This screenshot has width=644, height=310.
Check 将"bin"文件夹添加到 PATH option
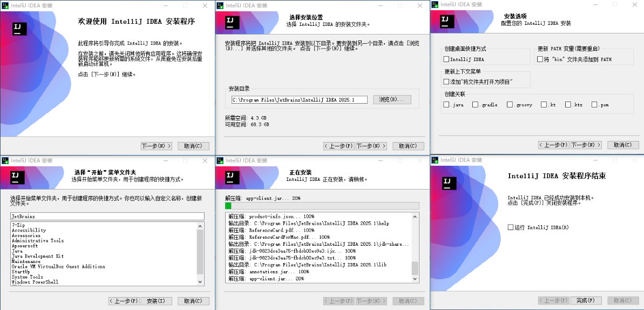click(540, 59)
